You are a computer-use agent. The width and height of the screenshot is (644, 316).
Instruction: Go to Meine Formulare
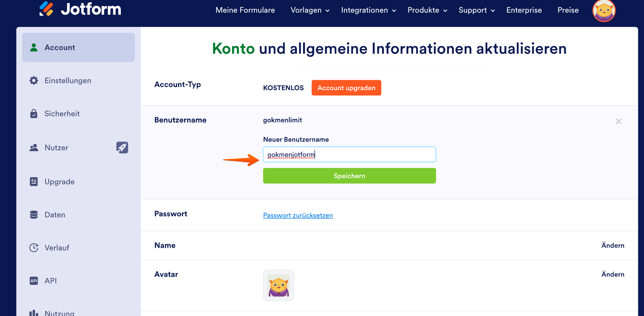245,10
